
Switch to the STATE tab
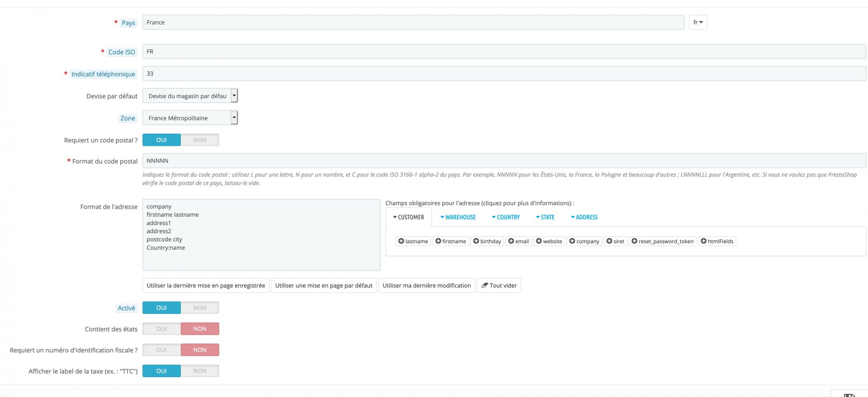[545, 217]
